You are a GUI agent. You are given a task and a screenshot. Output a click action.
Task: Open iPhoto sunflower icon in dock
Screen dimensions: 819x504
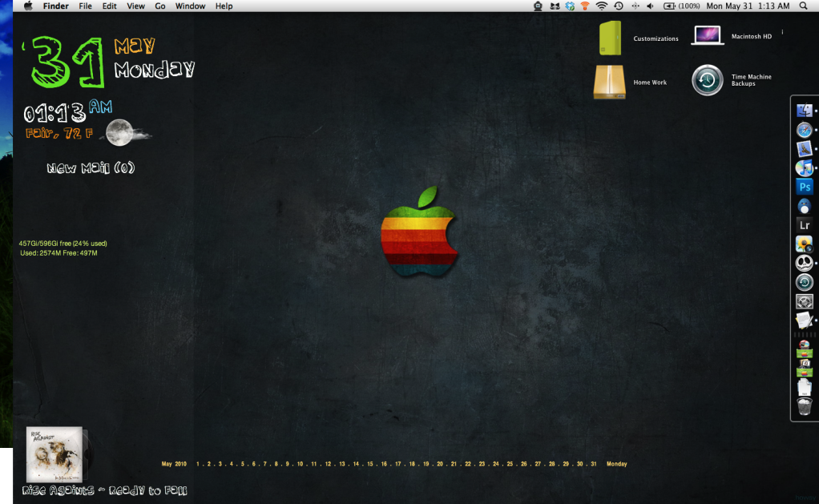[x=805, y=244]
